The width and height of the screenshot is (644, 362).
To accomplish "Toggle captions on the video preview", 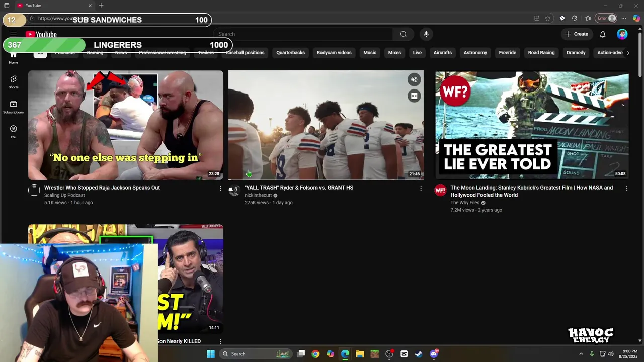I will click(x=414, y=96).
